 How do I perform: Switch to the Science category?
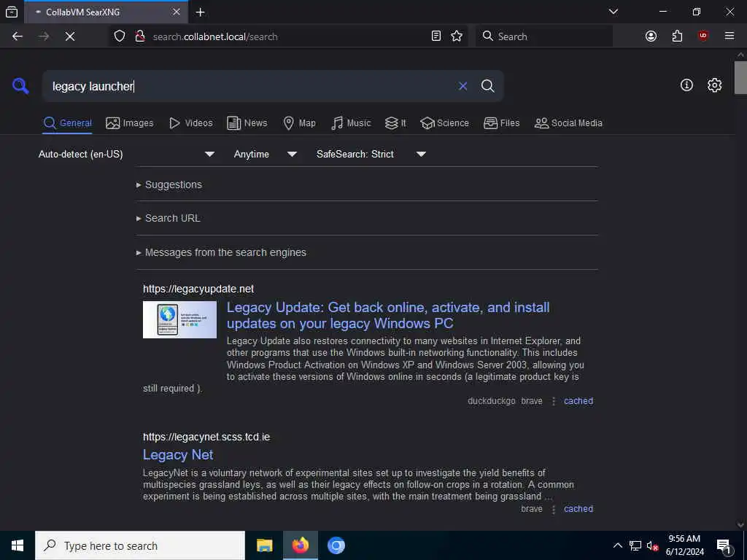(x=444, y=123)
